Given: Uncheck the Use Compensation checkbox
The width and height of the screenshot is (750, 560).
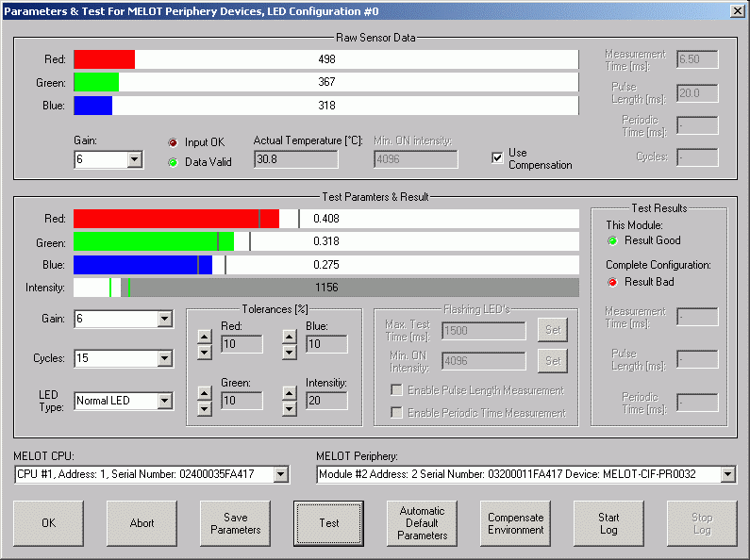Looking at the screenshot, I should 497,157.
